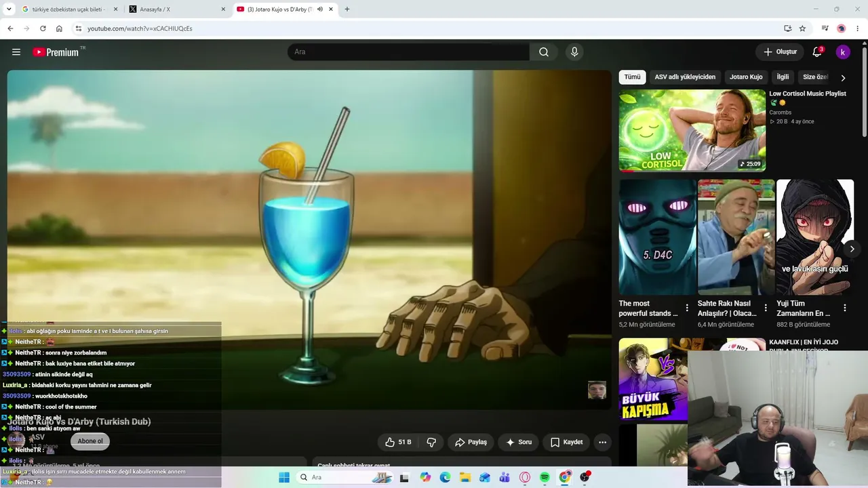Open options for the Yuji Tüm Zamanların short
The width and height of the screenshot is (868, 488).
[845, 308]
